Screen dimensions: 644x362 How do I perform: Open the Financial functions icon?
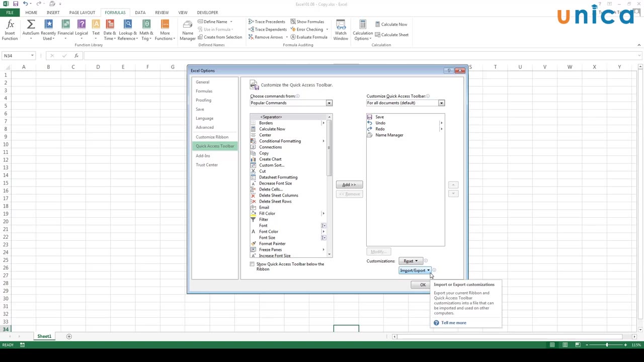point(65,30)
